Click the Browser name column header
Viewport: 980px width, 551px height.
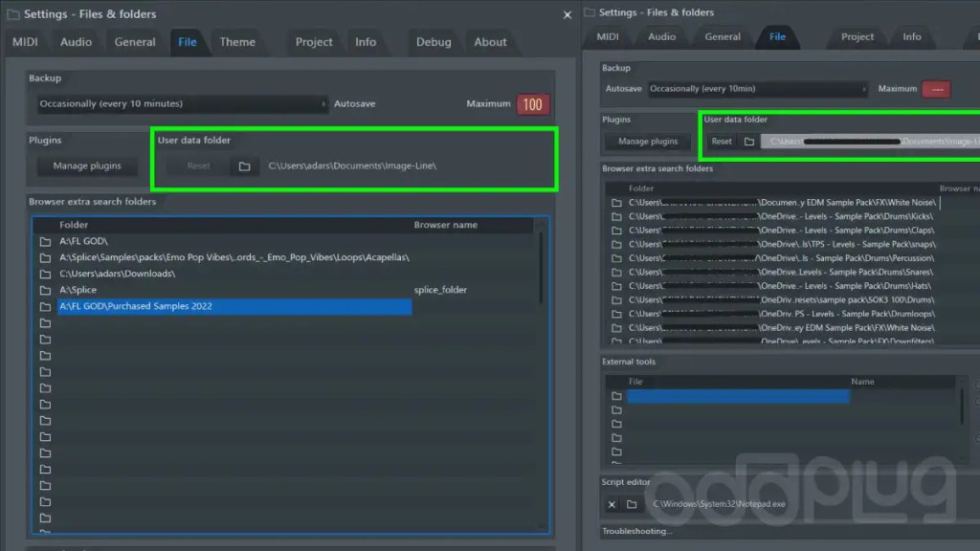pos(446,225)
